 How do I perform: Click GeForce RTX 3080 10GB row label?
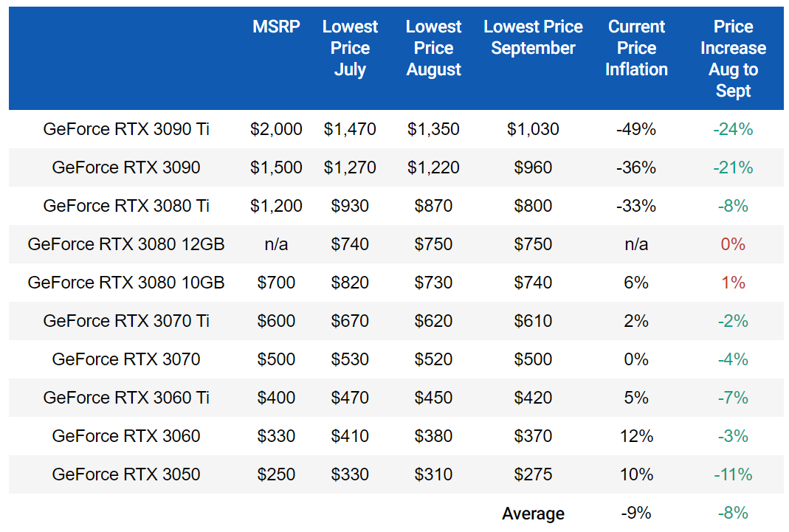pyautogui.click(x=126, y=283)
